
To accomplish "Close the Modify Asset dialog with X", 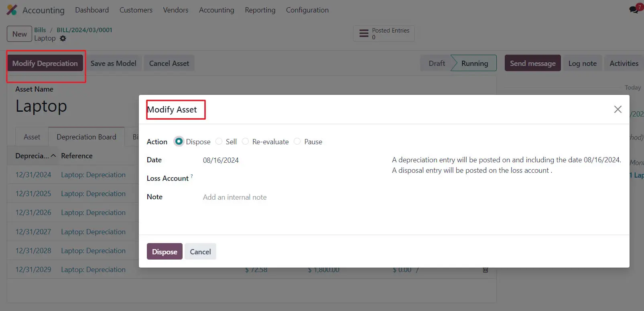I will [618, 109].
